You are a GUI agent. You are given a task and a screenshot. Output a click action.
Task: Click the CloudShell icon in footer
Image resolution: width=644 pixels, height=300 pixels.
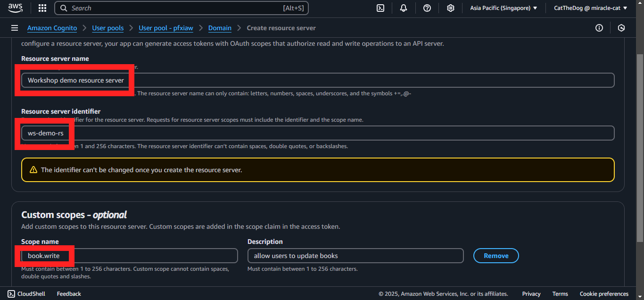11,294
